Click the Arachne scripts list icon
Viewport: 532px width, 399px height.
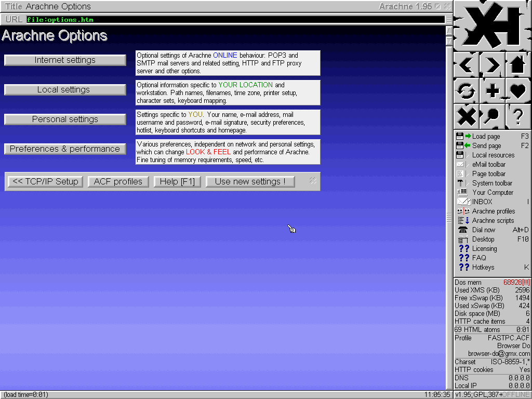point(463,220)
